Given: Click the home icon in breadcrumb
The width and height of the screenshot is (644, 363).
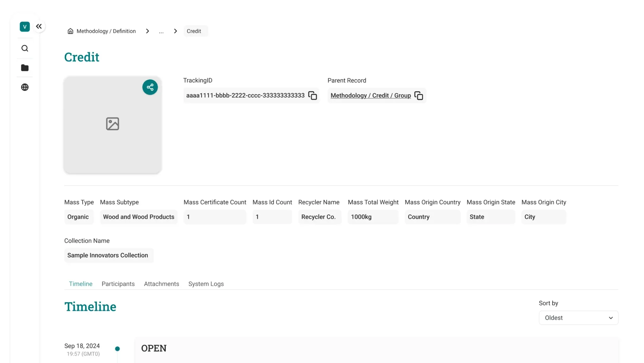Looking at the screenshot, I should pos(71,31).
